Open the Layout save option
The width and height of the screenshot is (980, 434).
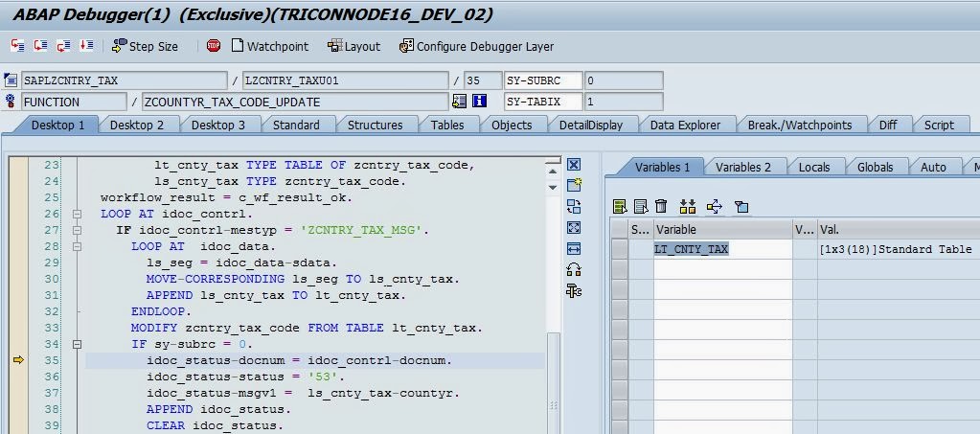(x=353, y=46)
